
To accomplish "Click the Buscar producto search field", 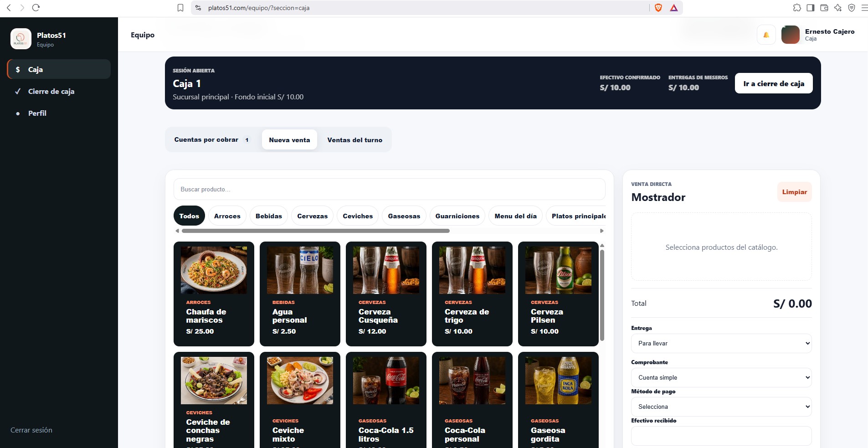I will (390, 189).
